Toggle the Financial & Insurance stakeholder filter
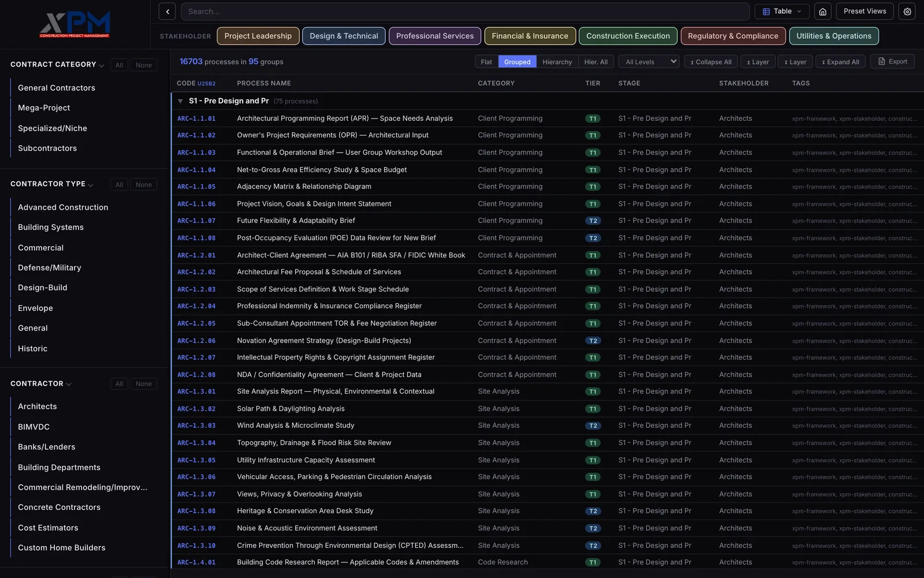This screenshot has height=578, width=924. tap(530, 36)
